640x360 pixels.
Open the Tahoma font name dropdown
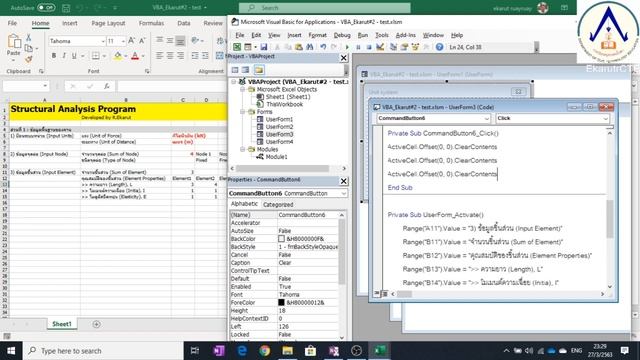[103, 41]
